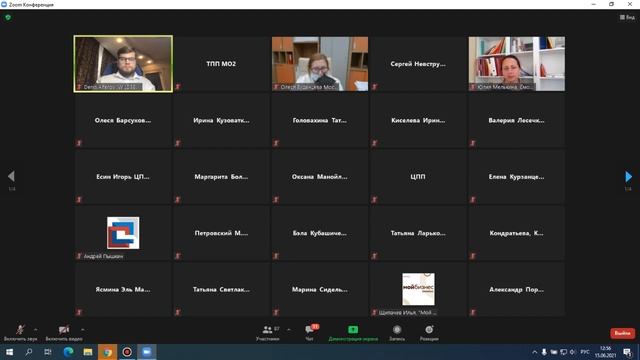Click muted mic icon on Петровский М... tile
Viewport: 640px width, 360px height.
click(x=178, y=256)
